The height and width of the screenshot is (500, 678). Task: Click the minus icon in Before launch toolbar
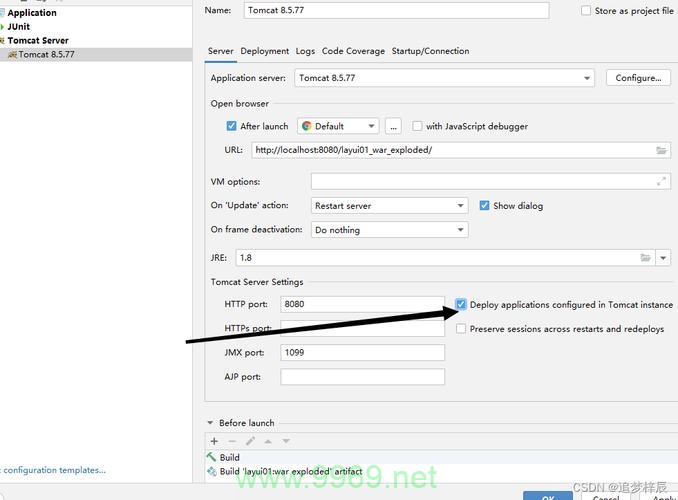232,441
